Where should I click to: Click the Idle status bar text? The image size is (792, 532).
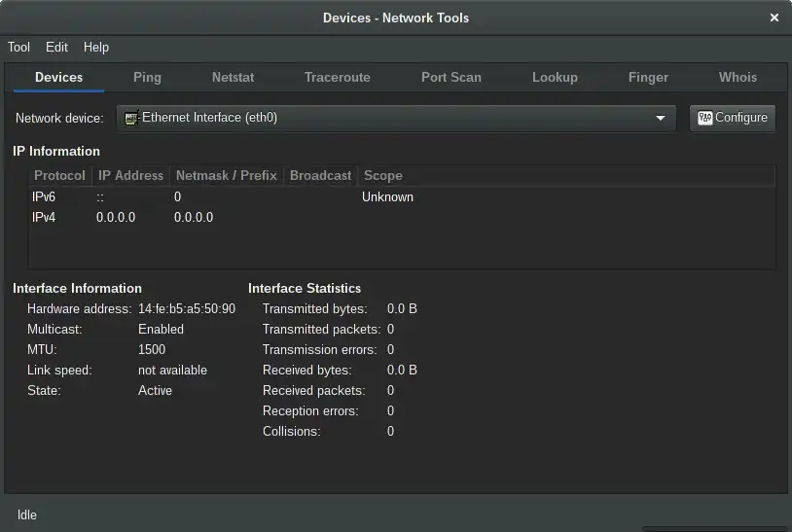27,514
